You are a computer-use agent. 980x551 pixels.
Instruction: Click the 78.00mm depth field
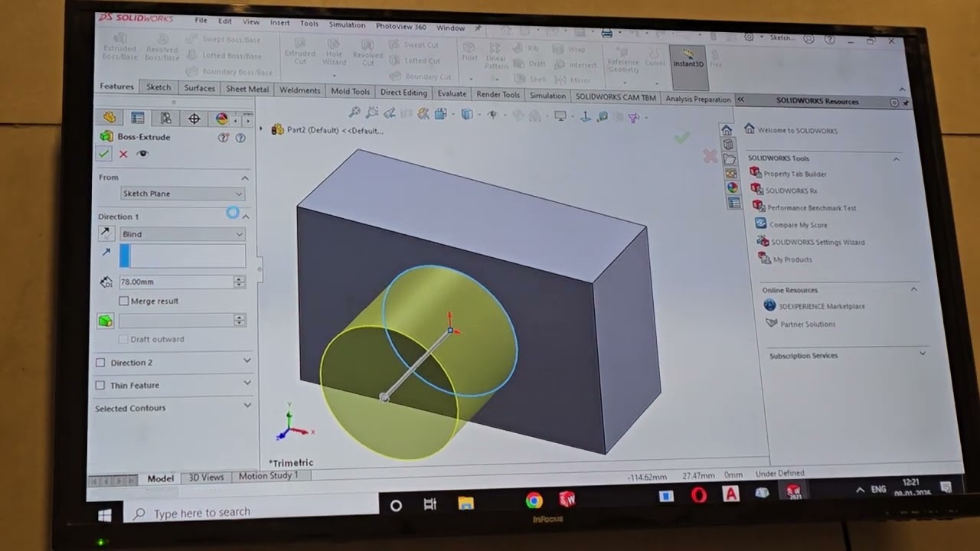click(x=176, y=282)
